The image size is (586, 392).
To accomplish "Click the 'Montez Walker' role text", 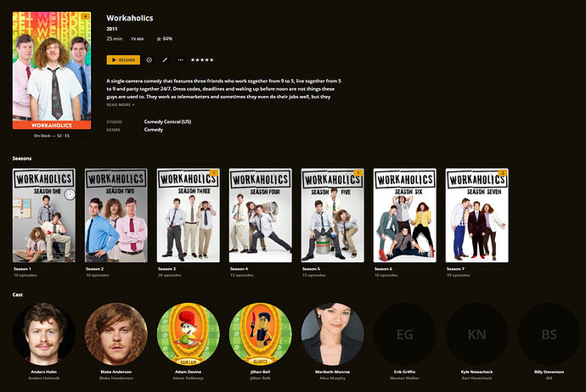I will [404, 378].
